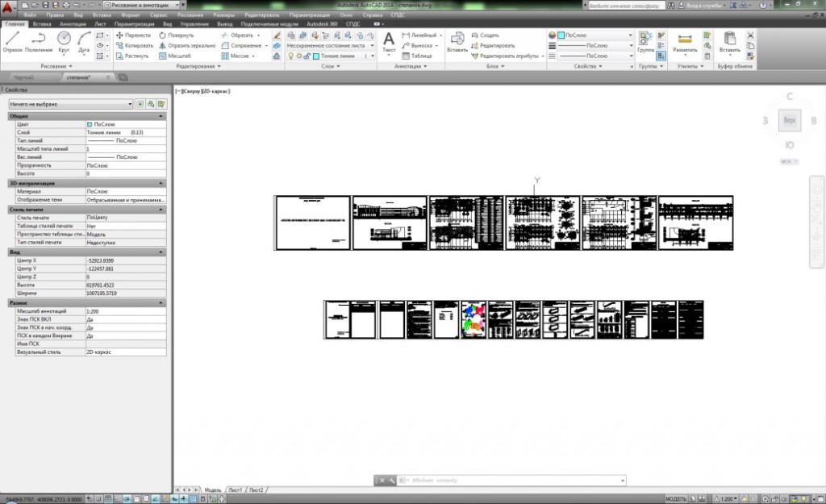The image size is (826, 504).
Task: Click the print icon in quick access toolbar
Action: point(66,5)
